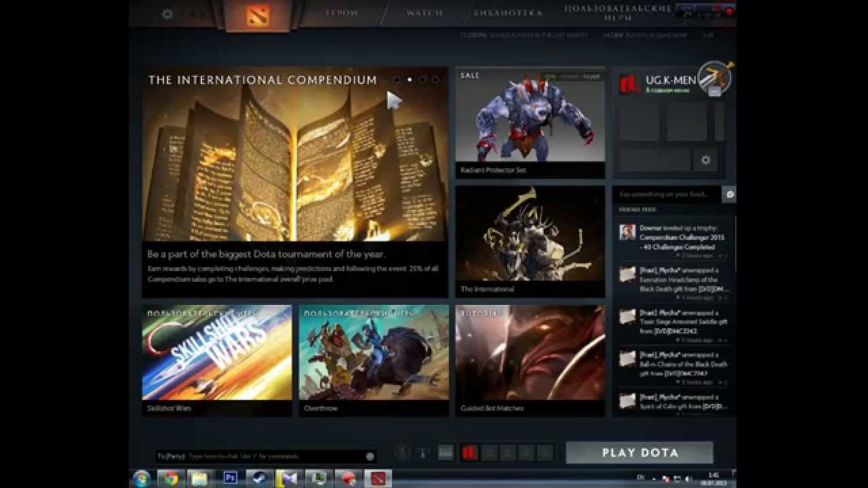Click your red party slot avatar
This screenshot has height=488, width=868.
click(470, 452)
